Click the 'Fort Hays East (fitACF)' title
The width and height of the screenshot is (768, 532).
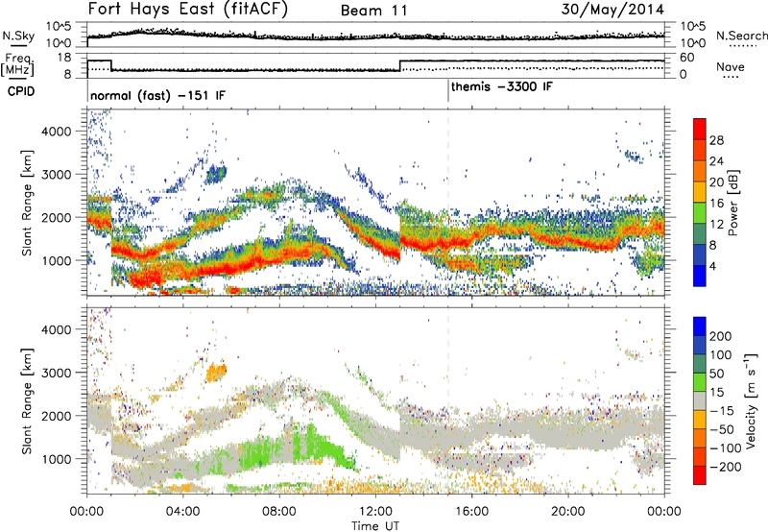188,9
